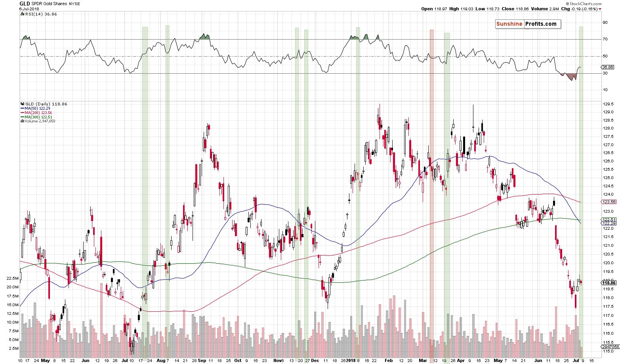The width and height of the screenshot is (620, 364).
Task: Click the Open 118.97 value
Action: tap(435, 9)
